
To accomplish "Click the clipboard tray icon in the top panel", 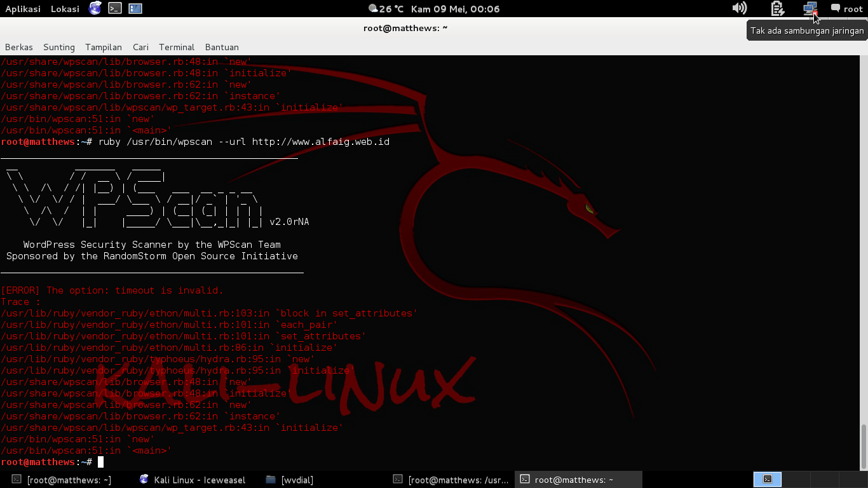I will [x=777, y=8].
